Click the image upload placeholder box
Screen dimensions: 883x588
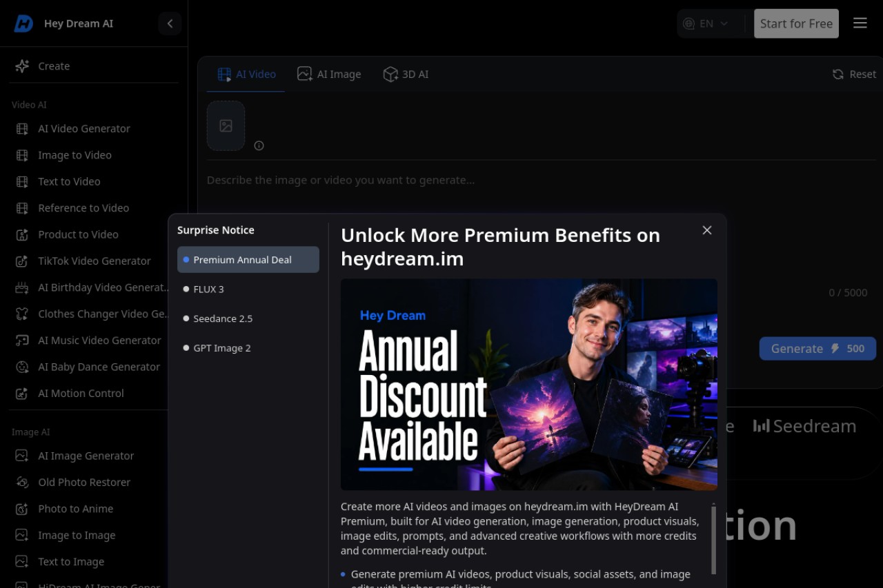coord(226,125)
